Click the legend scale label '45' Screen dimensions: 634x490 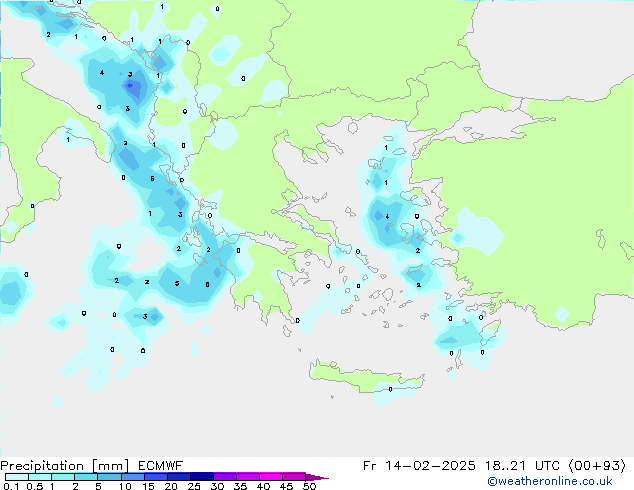(x=287, y=486)
